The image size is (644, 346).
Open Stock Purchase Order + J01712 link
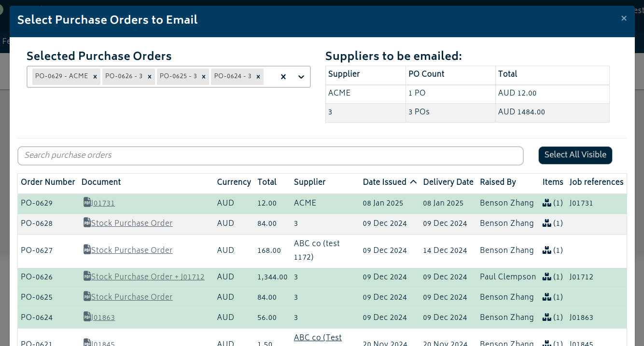pyautogui.click(x=148, y=277)
